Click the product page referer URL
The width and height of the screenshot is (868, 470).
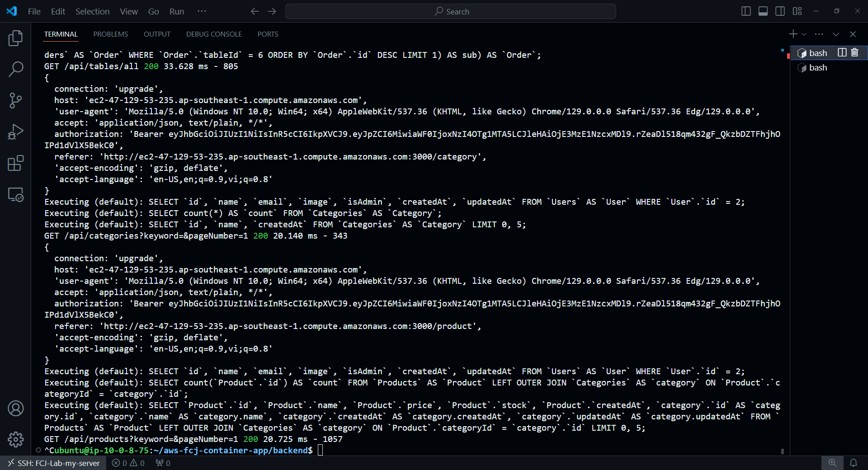coord(288,326)
